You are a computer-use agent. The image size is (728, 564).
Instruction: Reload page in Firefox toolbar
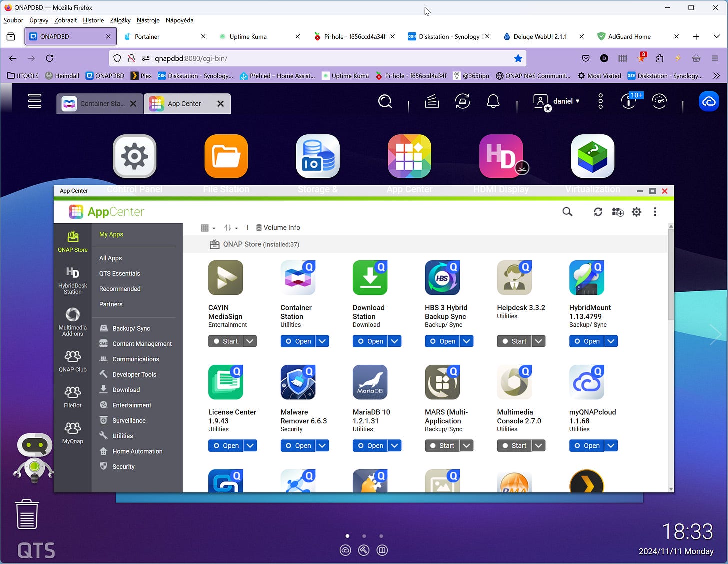click(x=50, y=58)
